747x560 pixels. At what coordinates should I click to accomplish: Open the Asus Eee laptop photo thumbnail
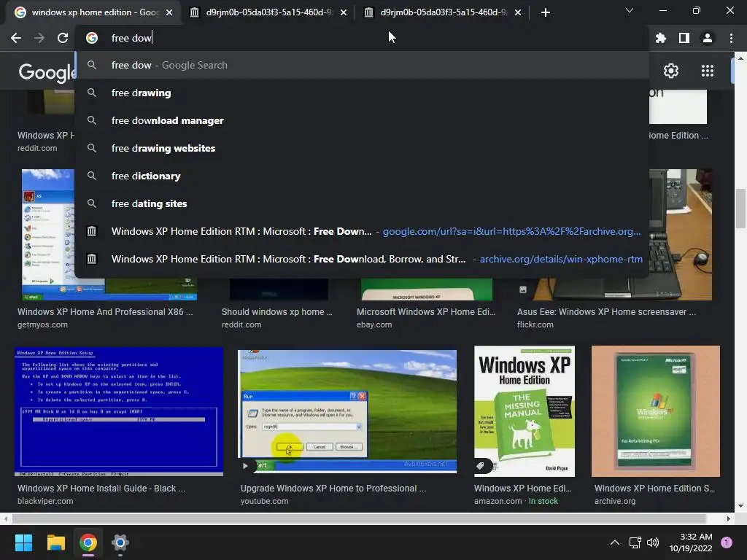(x=681, y=234)
